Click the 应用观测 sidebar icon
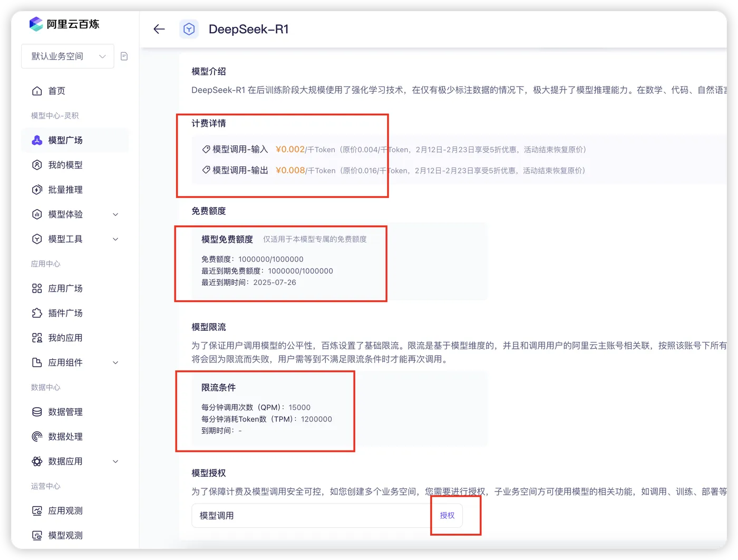The image size is (738, 560). click(37, 510)
